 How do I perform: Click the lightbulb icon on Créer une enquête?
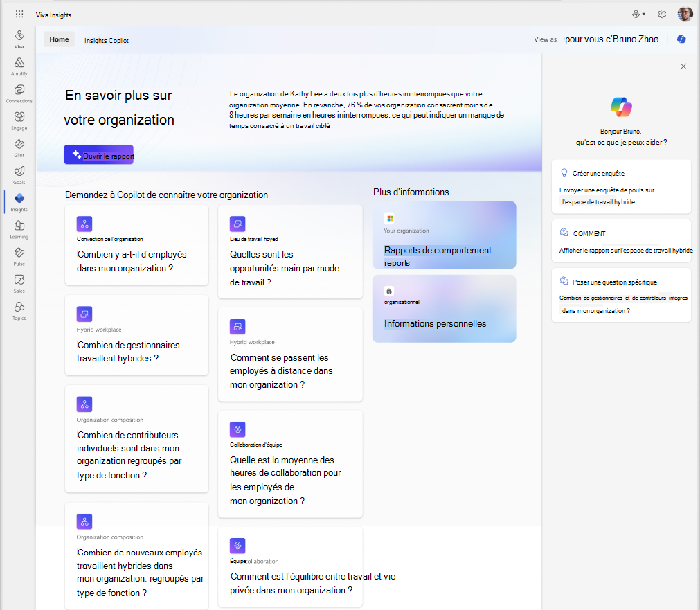click(564, 173)
